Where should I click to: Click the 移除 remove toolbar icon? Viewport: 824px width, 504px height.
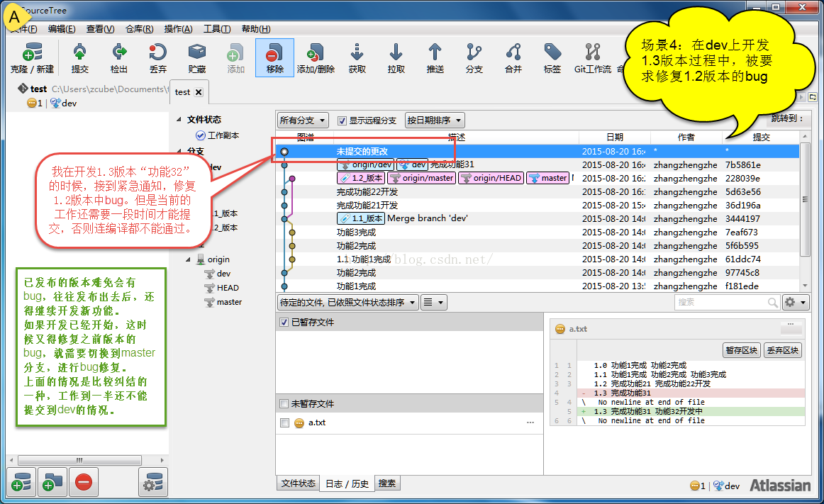(x=275, y=58)
